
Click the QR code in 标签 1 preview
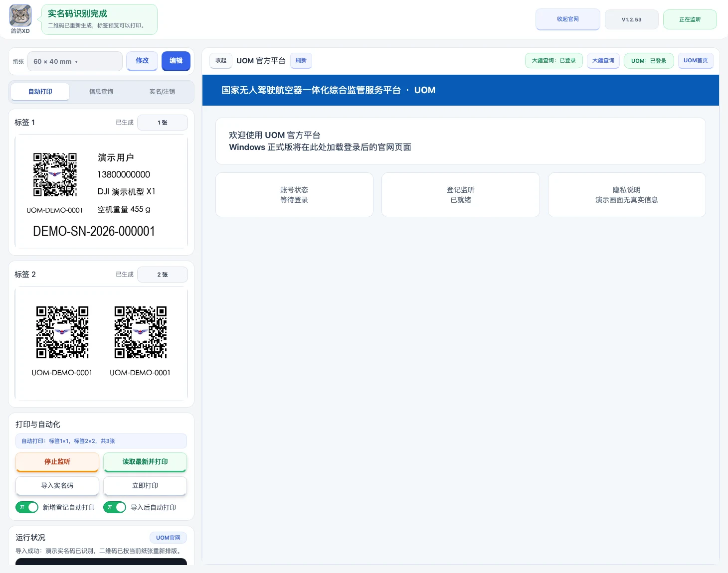(x=55, y=174)
